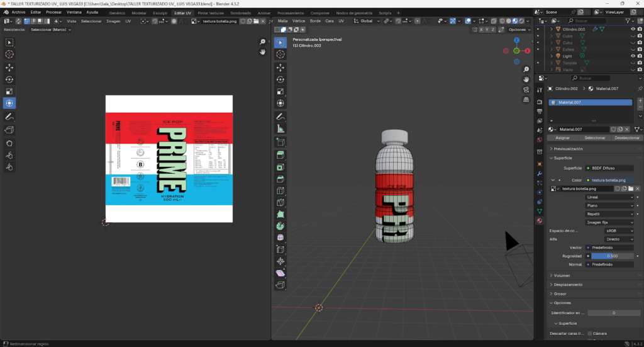Toggle proportional editing button
Image resolution: width=644 pixels, height=347 pixels.
click(418, 21)
